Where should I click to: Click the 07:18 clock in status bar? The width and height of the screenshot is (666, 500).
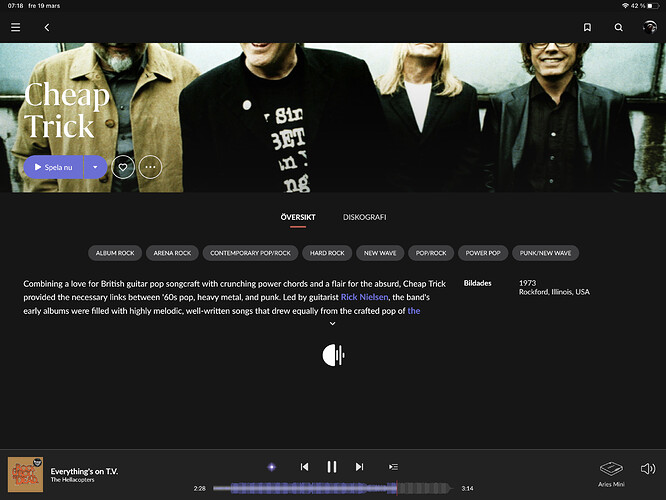[15, 6]
